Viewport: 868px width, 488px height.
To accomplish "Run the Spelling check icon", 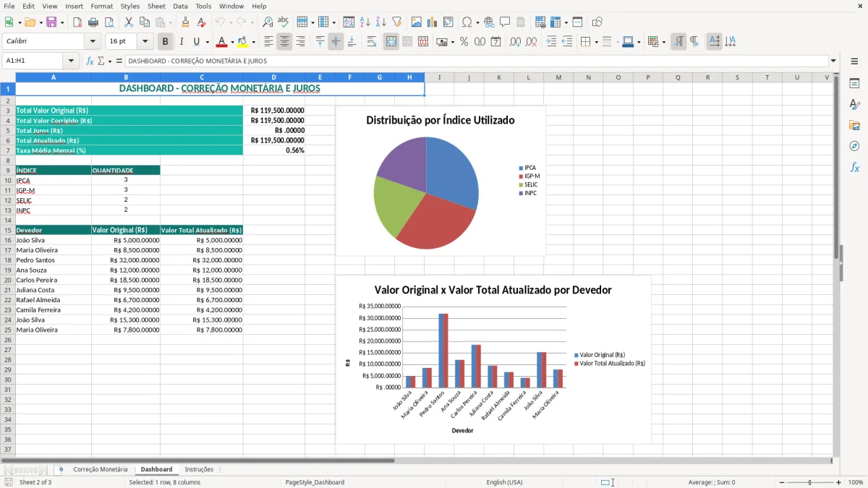I will pos(284,22).
